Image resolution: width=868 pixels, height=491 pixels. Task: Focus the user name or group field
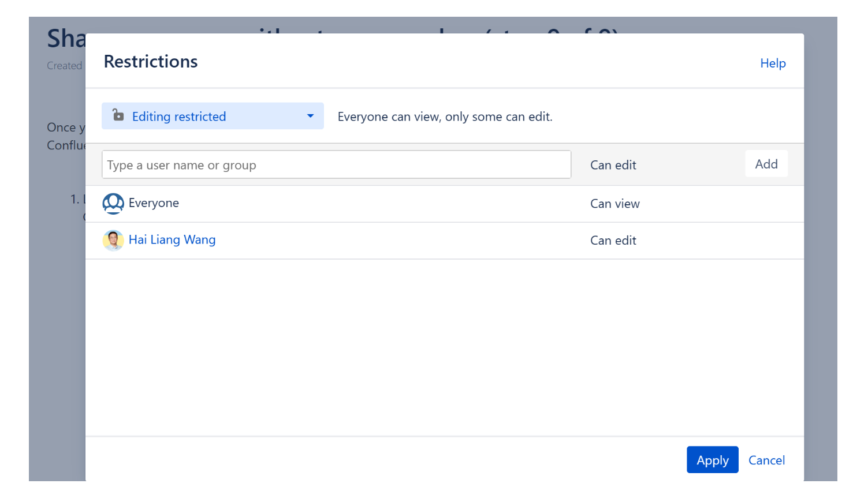click(x=336, y=165)
